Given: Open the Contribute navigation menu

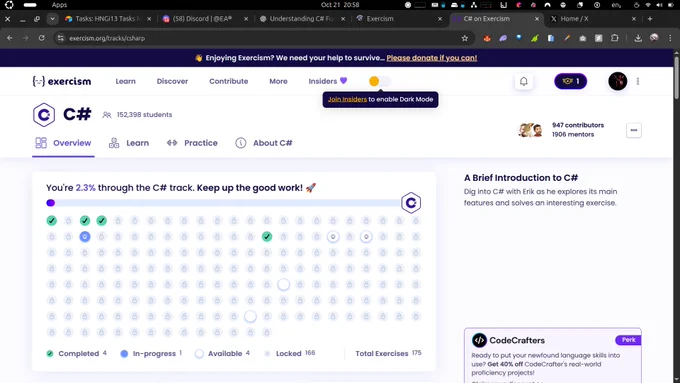Looking at the screenshot, I should coord(229,81).
